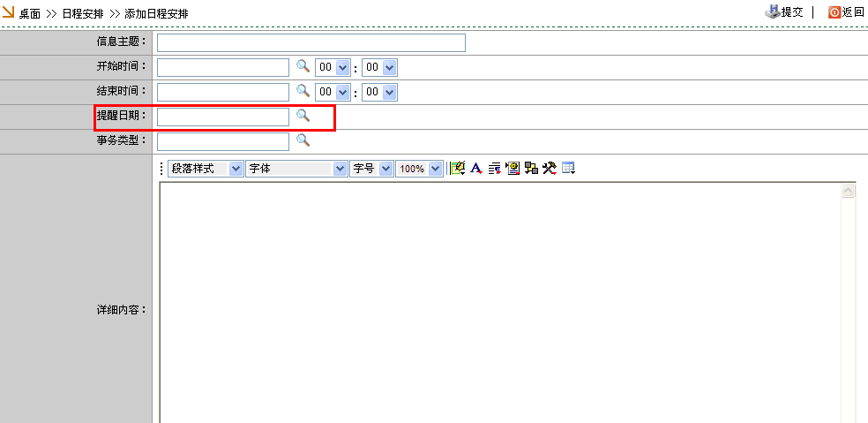
Task: Click the editor toolbar drag handle
Action: (x=161, y=169)
